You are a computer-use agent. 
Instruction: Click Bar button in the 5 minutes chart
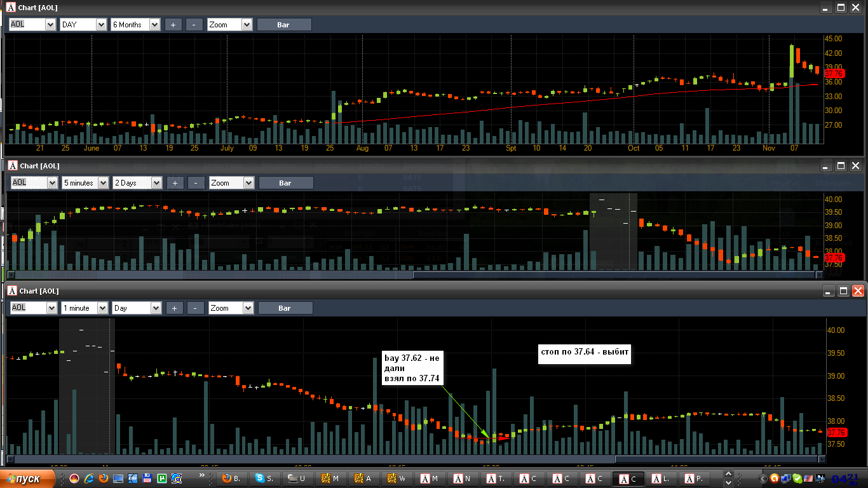point(286,182)
